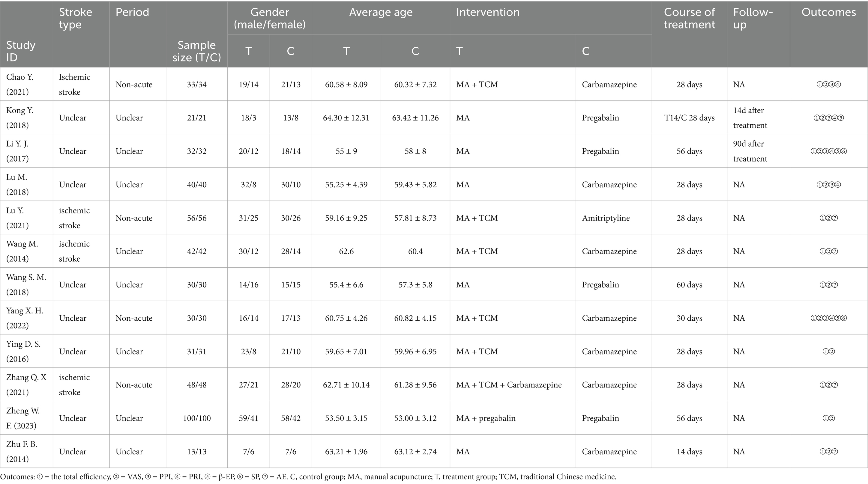Select the average age 62.6 cell
The height and width of the screenshot is (484, 868).
pos(346,251)
